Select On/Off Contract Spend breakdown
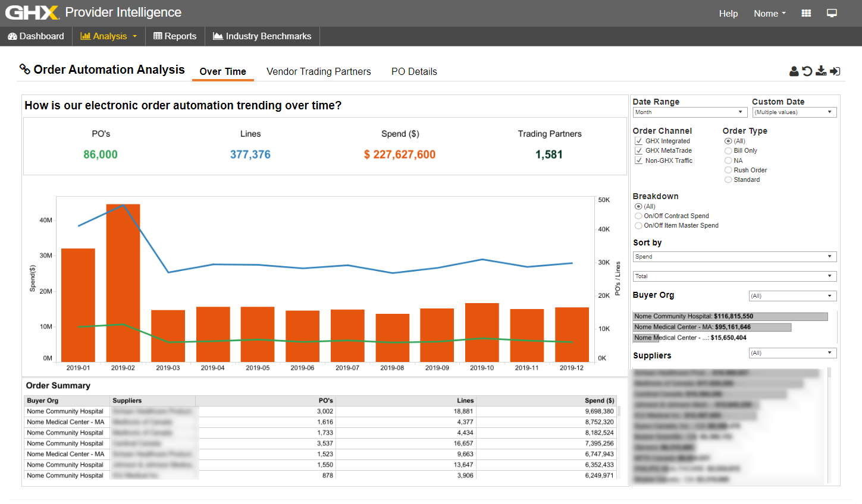The image size is (862, 504). coord(638,216)
